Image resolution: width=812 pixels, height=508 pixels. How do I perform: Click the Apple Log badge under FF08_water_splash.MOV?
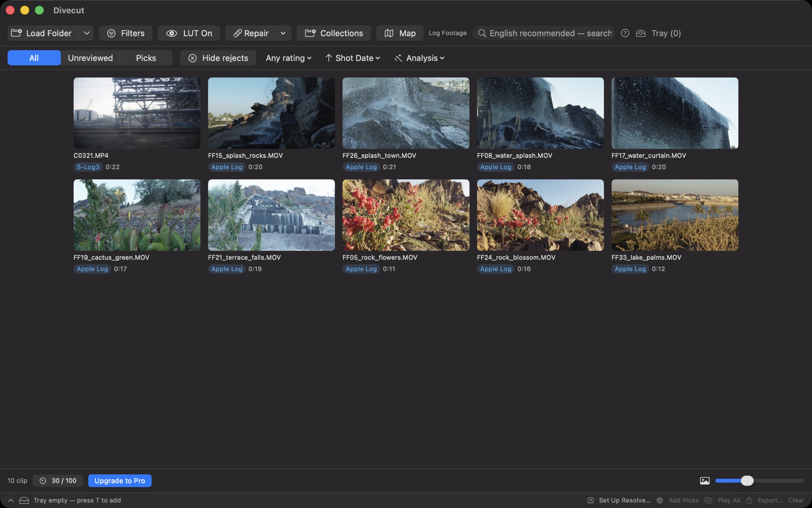click(x=496, y=167)
